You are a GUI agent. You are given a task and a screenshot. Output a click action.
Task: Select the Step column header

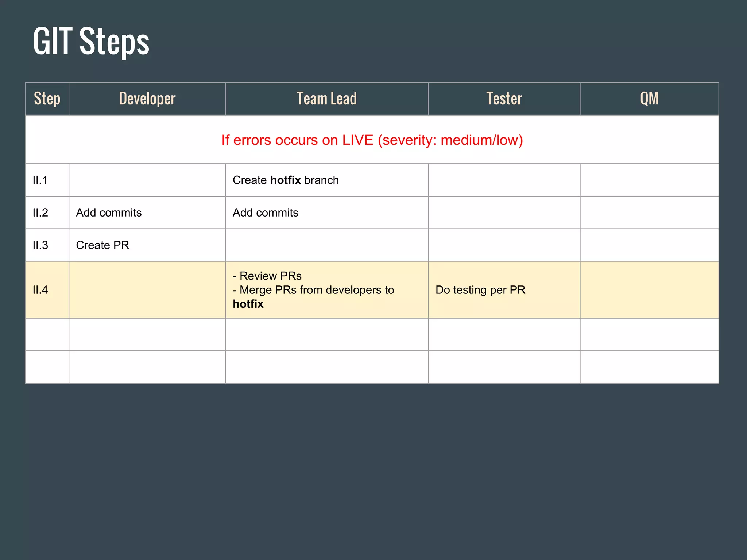coord(47,99)
